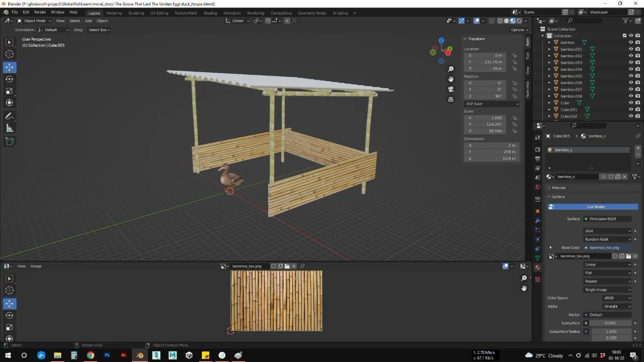
Task: Click the Base Color bammoo_tex.png link field
Action: point(607,248)
